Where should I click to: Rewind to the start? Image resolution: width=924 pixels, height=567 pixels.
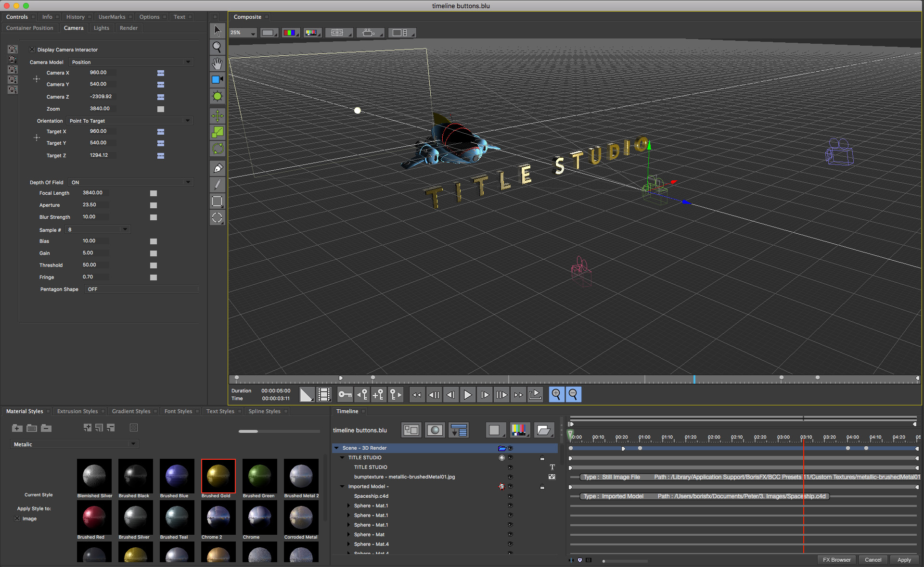pos(417,395)
